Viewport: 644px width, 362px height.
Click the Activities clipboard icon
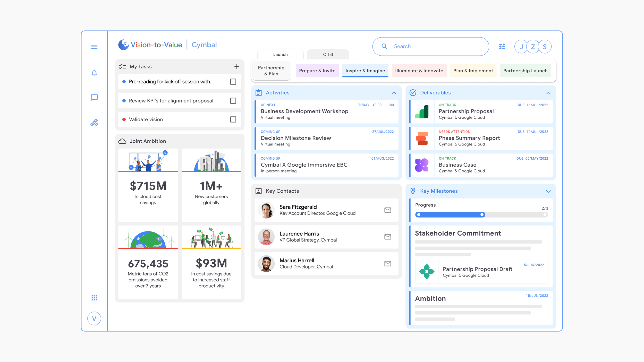259,93
